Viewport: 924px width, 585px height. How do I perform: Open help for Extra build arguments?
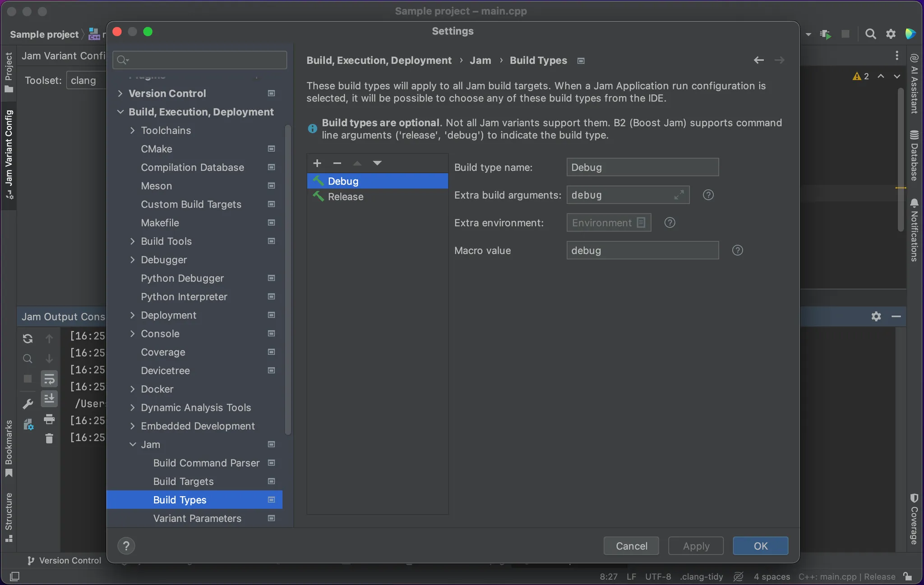[x=708, y=195]
